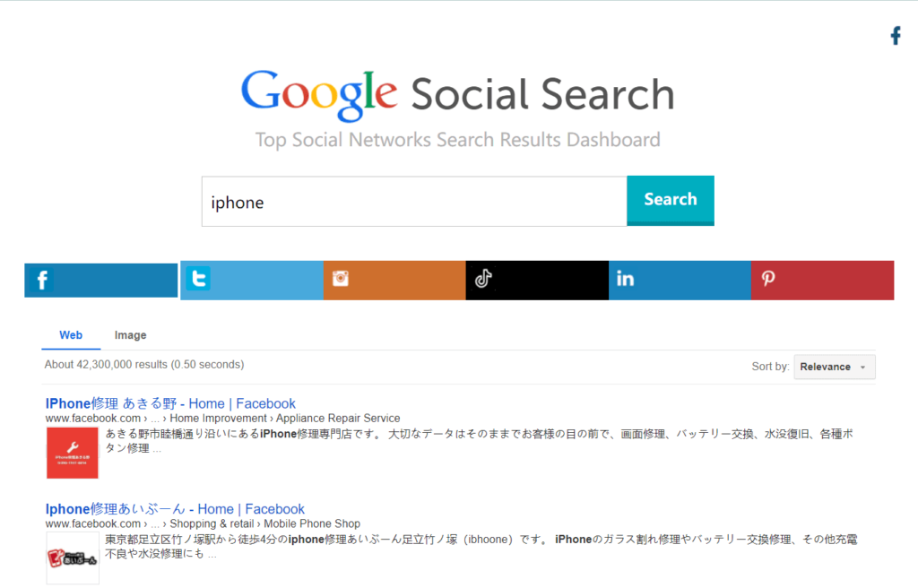Switch to the Web results tab
The height and width of the screenshot is (588, 918).
point(71,335)
